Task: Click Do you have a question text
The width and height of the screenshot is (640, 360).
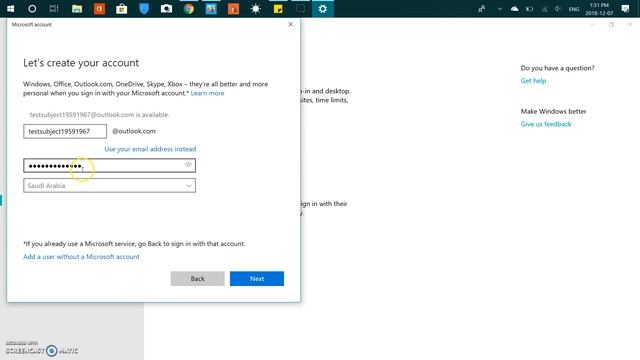Action: (x=558, y=68)
